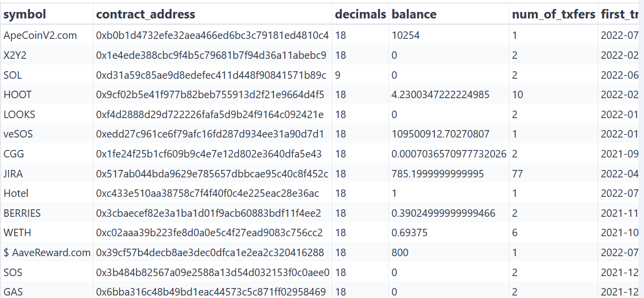The height and width of the screenshot is (298, 644).
Task: Select the ApeCoinV2.com symbol cell
Action: pos(40,35)
